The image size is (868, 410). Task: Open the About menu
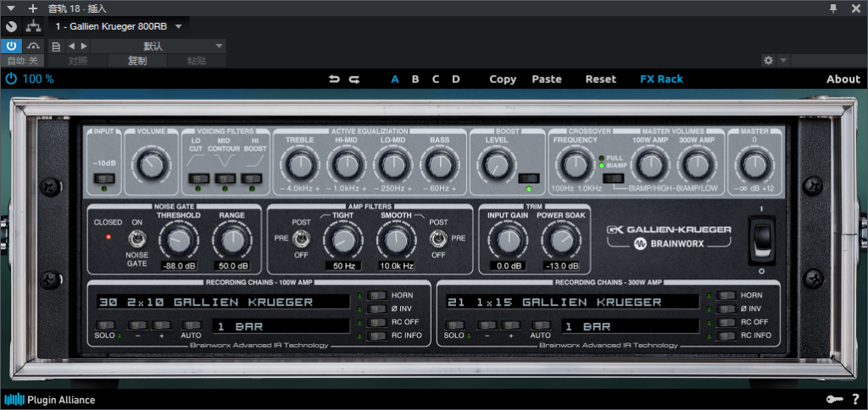843,79
